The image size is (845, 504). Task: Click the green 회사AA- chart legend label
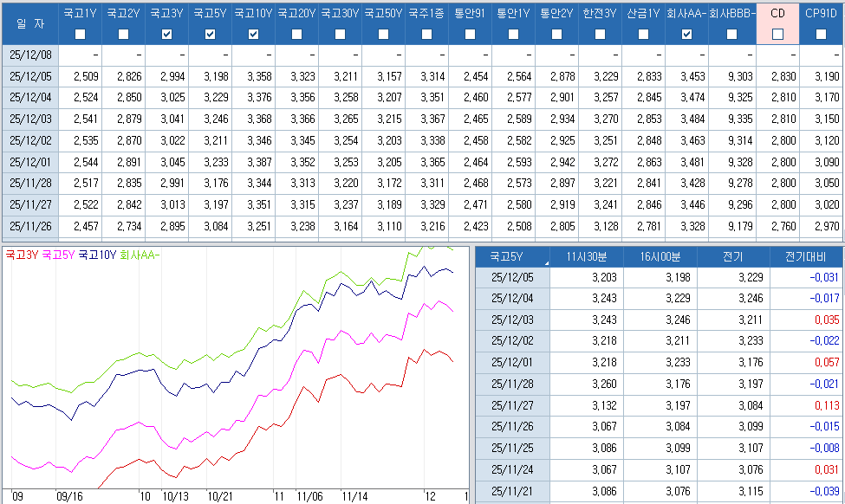click(140, 255)
